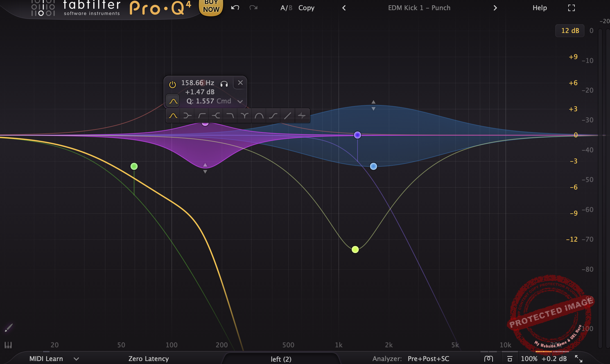610x364 pixels.
Task: Select the All Pass filter shape
Action: (x=302, y=115)
